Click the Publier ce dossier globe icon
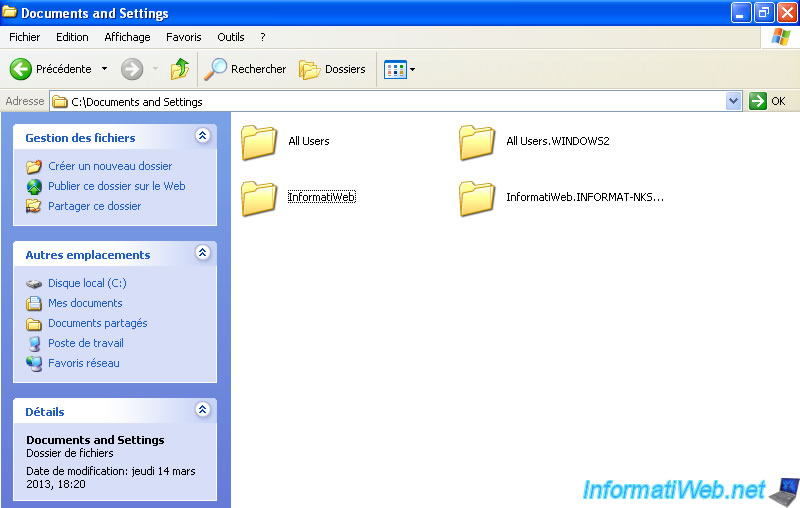800x508 pixels. pyautogui.click(x=34, y=187)
